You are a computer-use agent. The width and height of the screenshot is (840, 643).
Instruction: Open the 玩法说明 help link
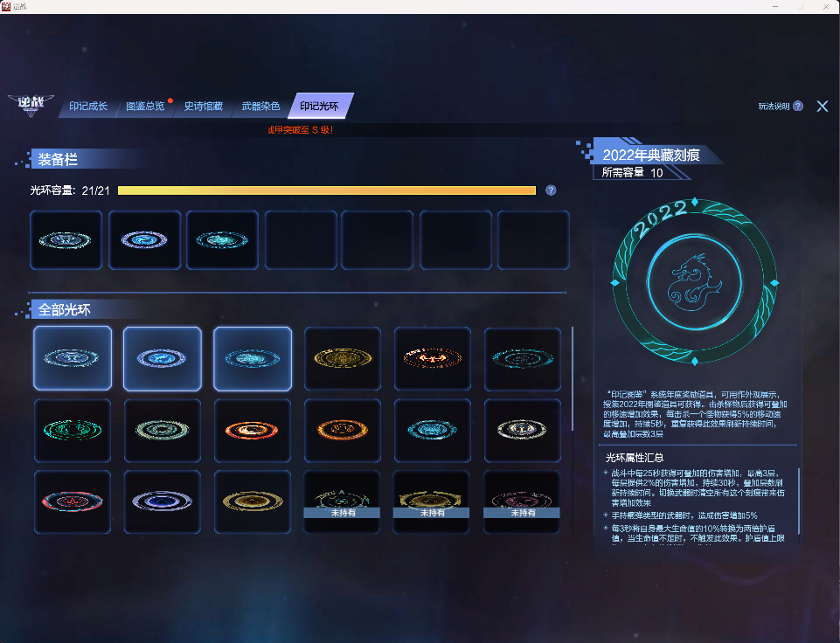tap(781, 106)
